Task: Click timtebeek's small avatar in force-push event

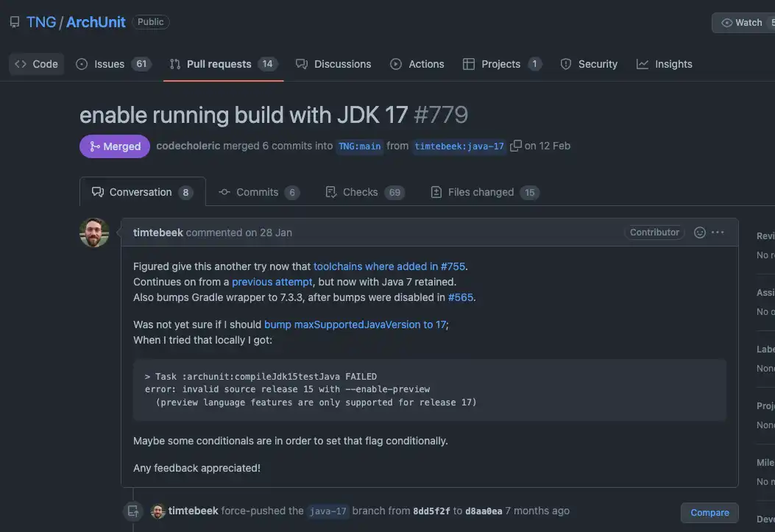Action: [158, 511]
